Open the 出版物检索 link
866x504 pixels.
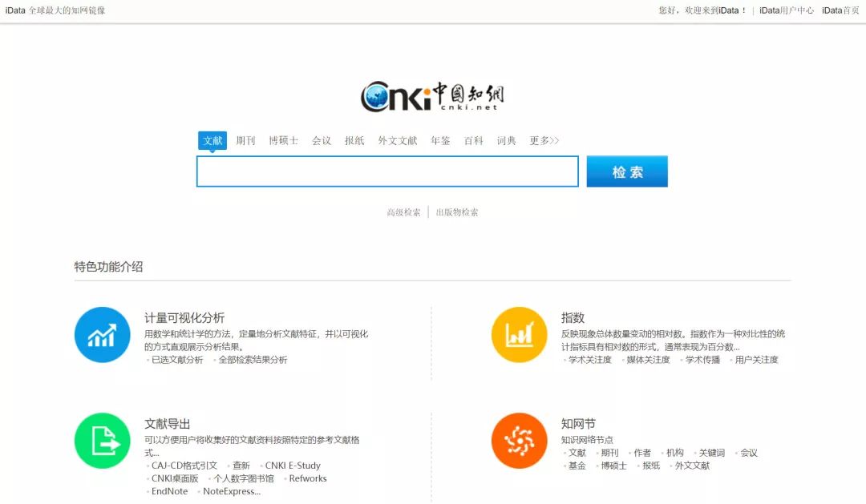click(457, 212)
